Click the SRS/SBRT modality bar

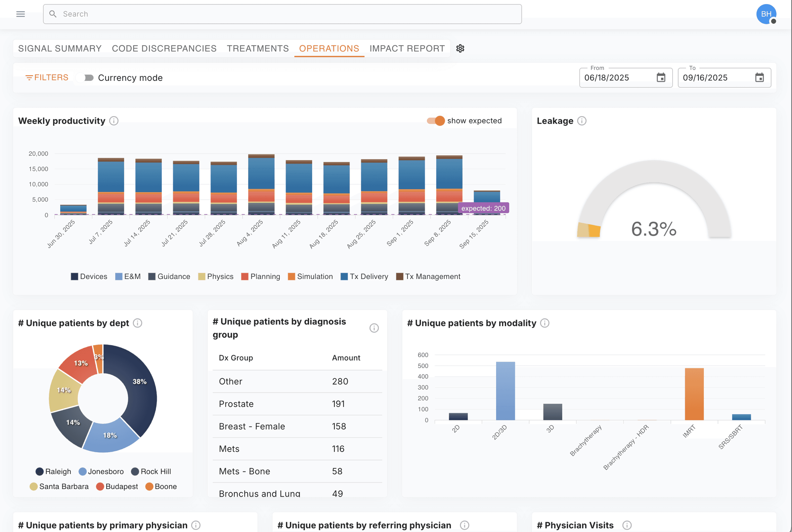[741, 417]
